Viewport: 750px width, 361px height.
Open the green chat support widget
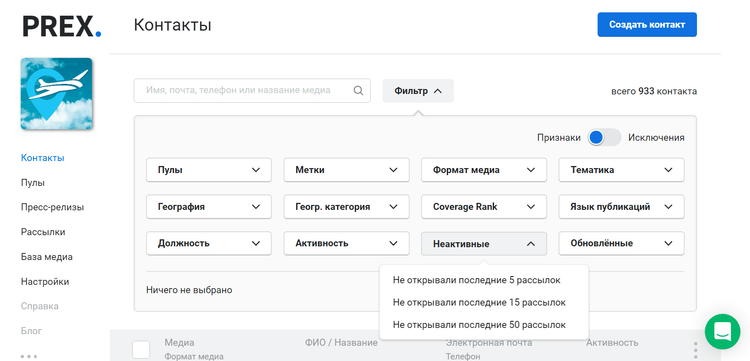722,331
